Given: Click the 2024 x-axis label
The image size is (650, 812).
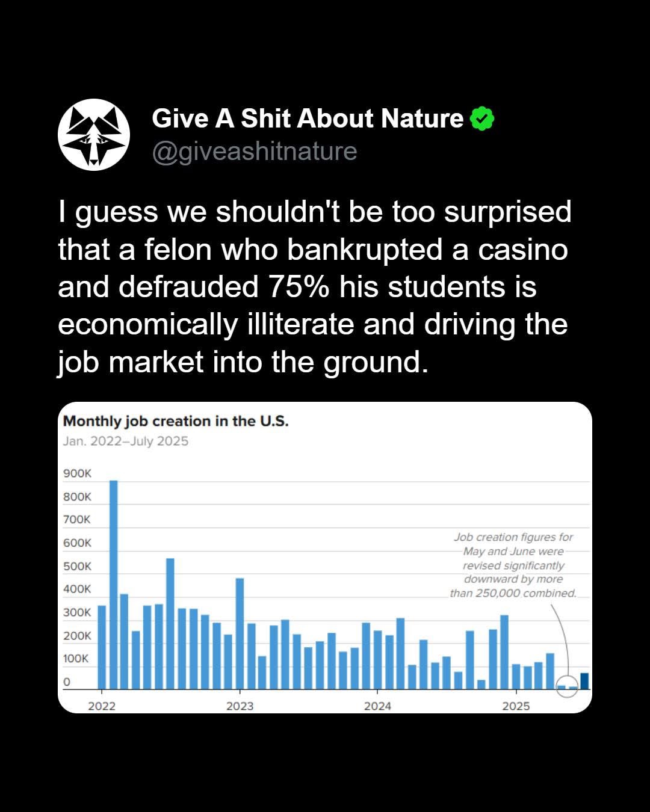Looking at the screenshot, I should coord(377,706).
